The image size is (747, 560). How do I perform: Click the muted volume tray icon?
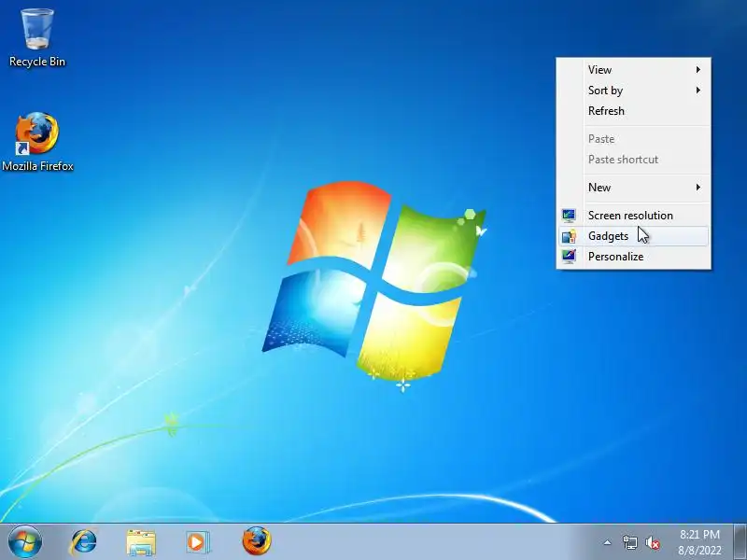coord(653,542)
